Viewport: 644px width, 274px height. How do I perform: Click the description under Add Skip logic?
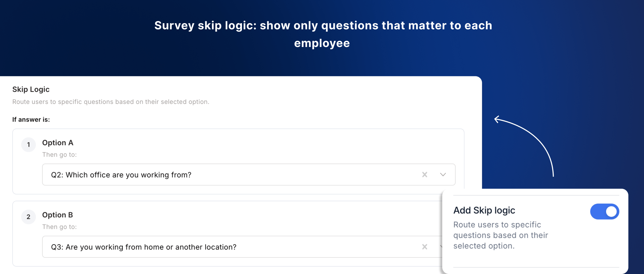501,235
